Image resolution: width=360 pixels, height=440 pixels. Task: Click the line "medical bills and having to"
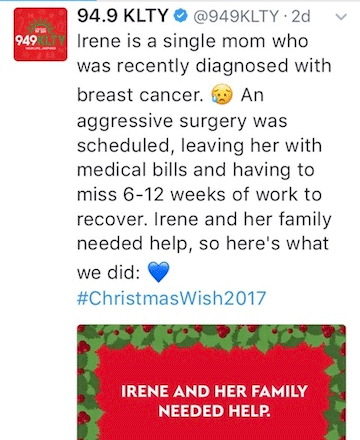[x=196, y=170]
